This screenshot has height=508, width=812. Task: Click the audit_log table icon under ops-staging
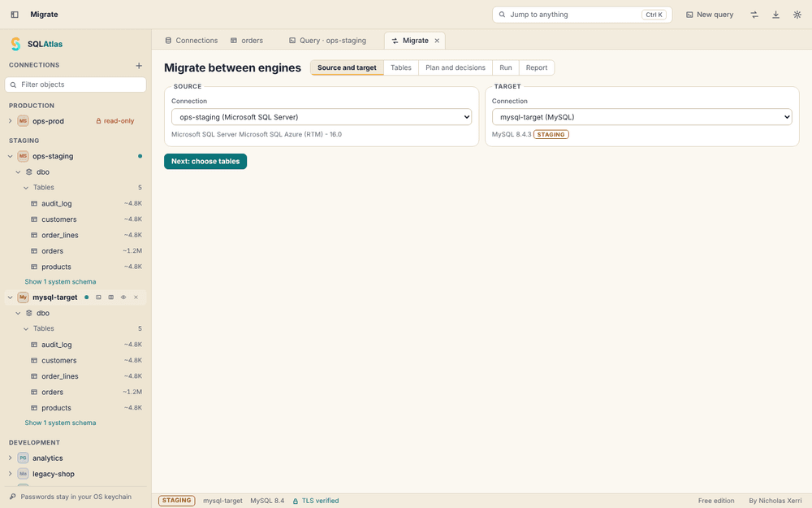(34, 204)
